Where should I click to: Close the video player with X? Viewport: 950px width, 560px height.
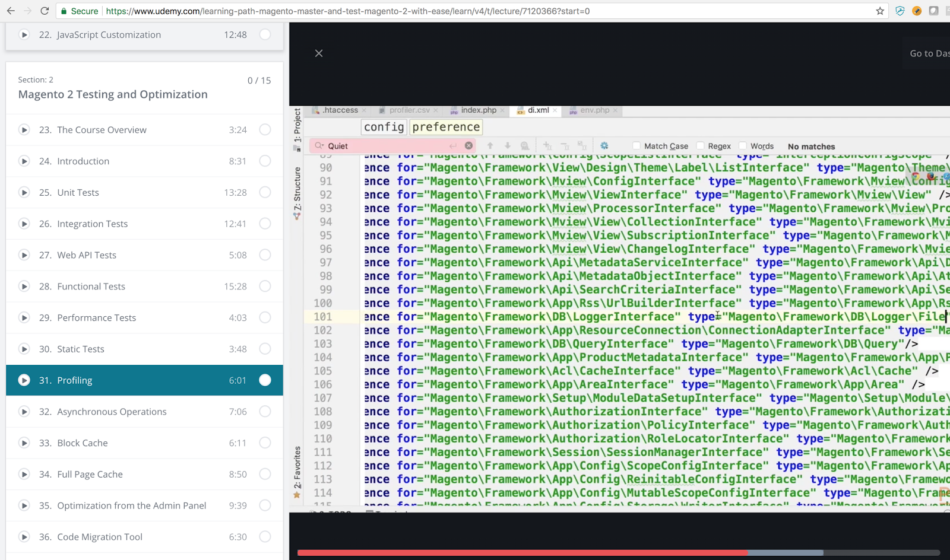tap(319, 53)
